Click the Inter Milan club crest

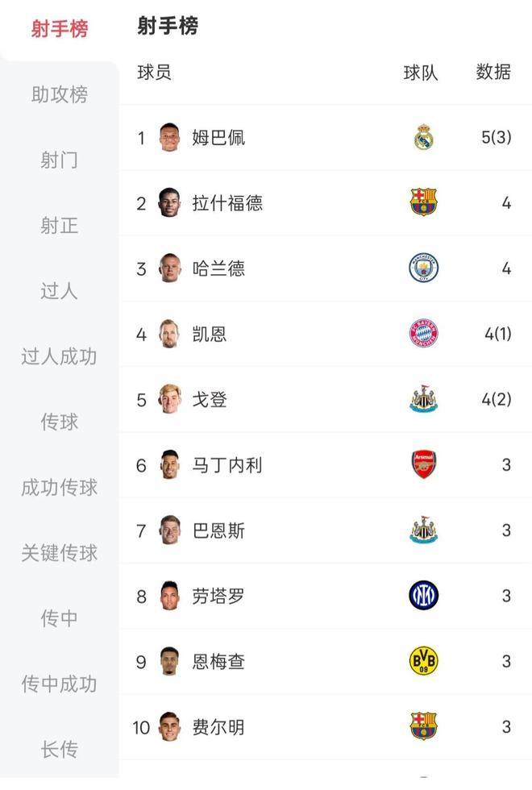pyautogui.click(x=424, y=596)
